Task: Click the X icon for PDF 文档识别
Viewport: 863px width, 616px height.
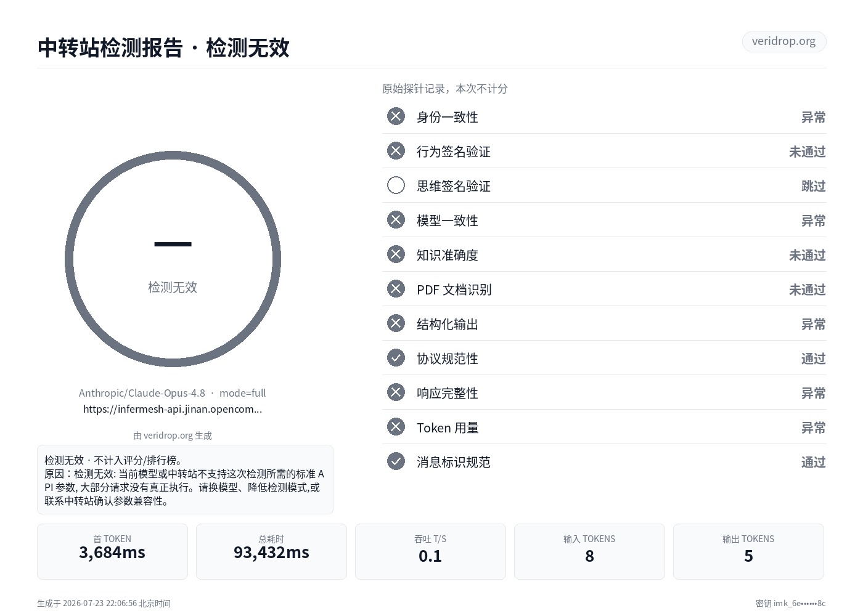Action: (396, 289)
